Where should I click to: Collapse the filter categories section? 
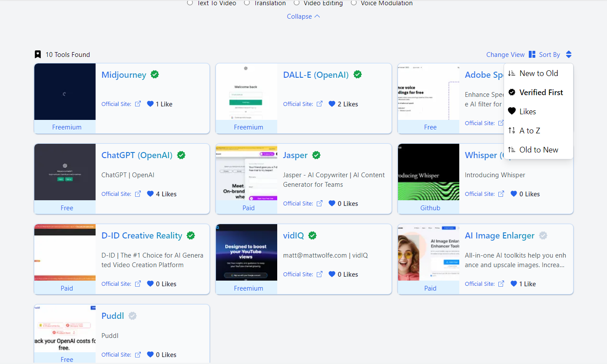pyautogui.click(x=303, y=17)
